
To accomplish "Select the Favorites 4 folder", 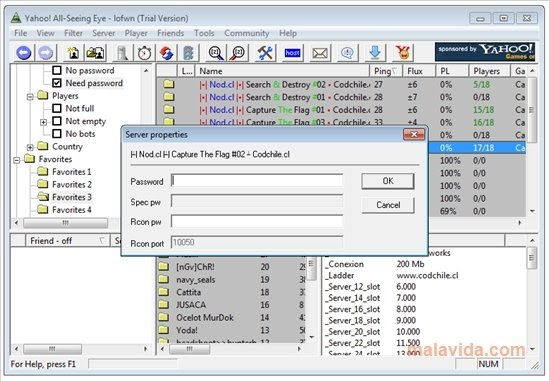I will [64, 209].
